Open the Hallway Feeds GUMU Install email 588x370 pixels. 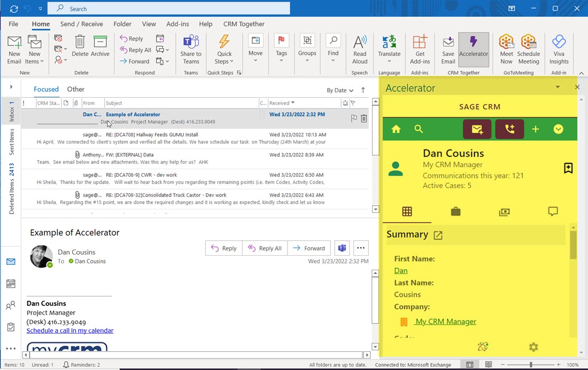tap(195, 138)
